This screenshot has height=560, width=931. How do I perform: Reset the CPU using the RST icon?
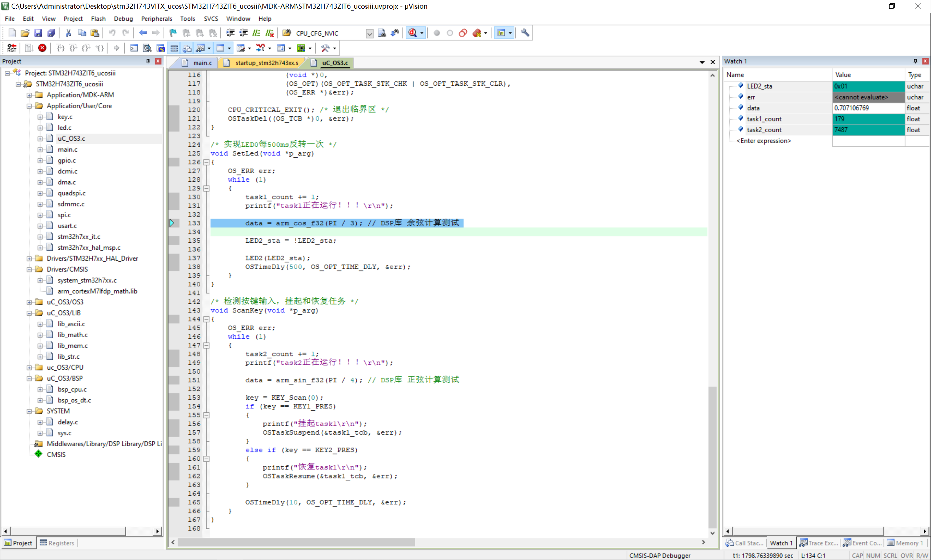(x=12, y=48)
